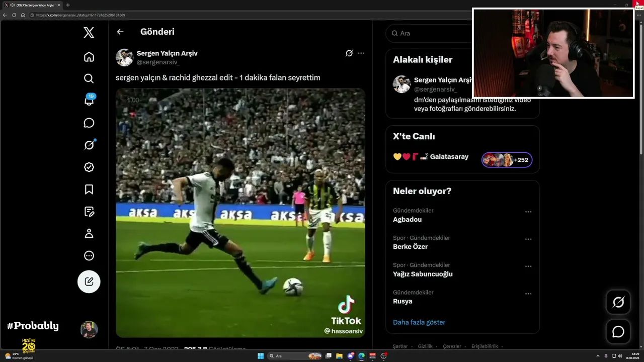This screenshot has height=362, width=644.
Task: Open the Articles compose icon in sidebar
Action: click(x=89, y=211)
